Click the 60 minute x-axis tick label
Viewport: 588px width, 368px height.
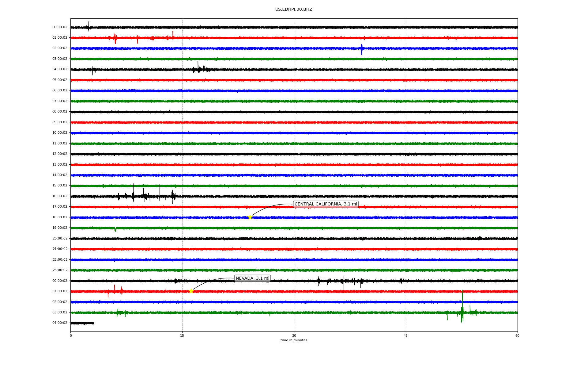(517, 335)
